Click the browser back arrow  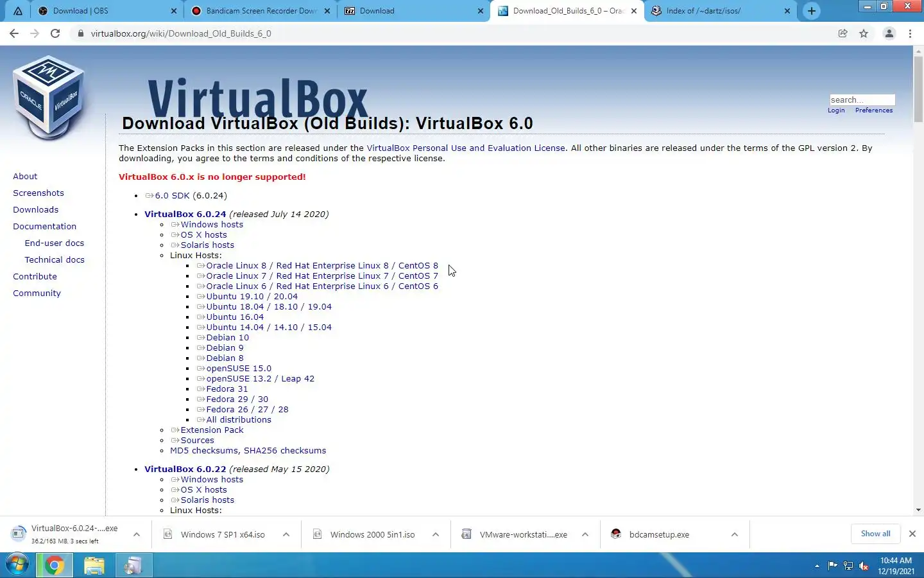[14, 33]
